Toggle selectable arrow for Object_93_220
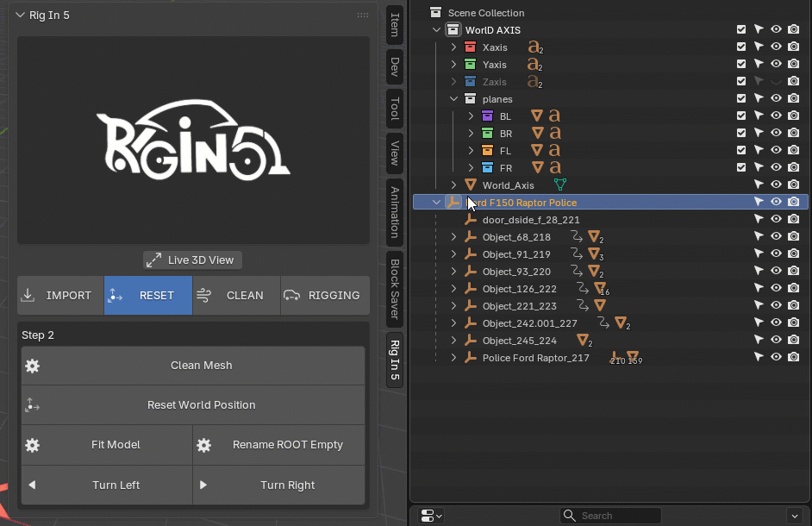Image resolution: width=812 pixels, height=526 pixels. tap(759, 271)
